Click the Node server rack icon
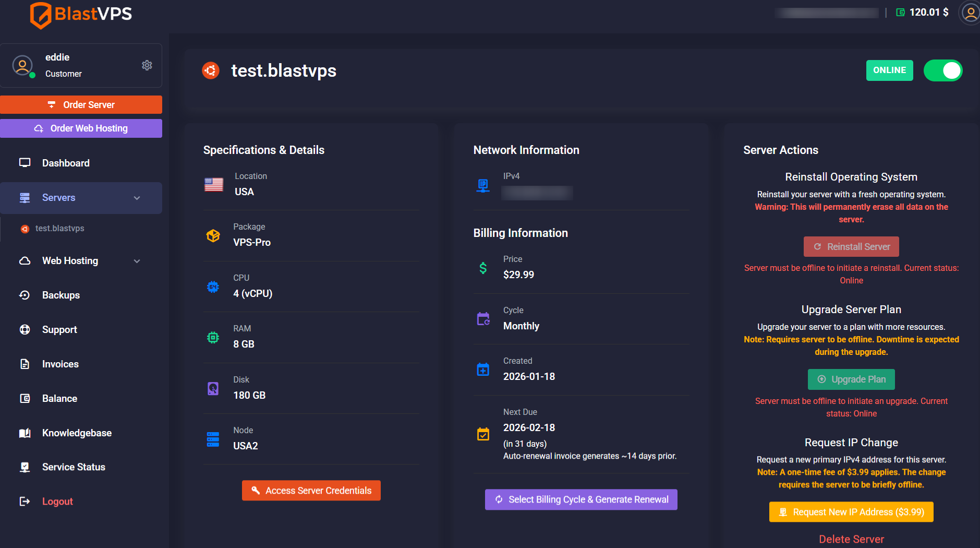Image resolution: width=980 pixels, height=548 pixels. [x=213, y=439]
